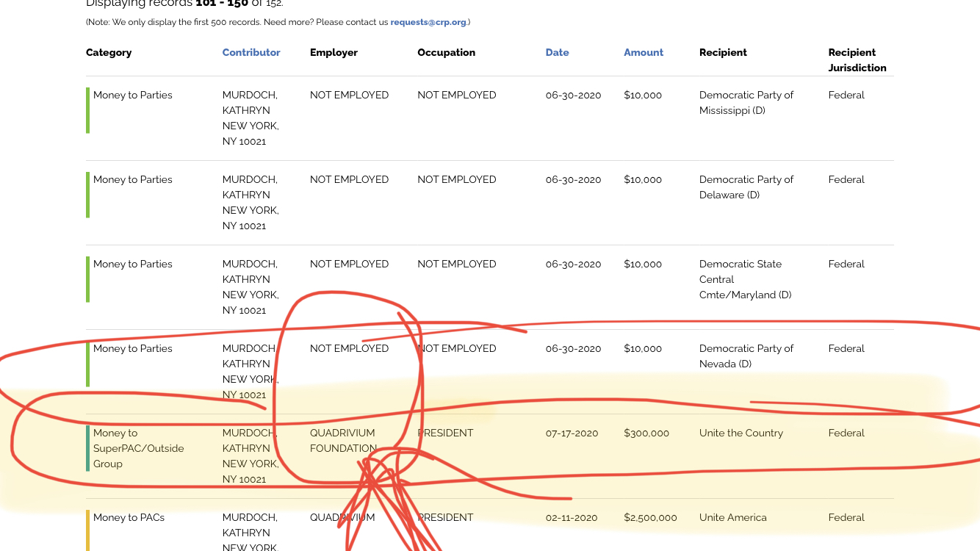
Task: Select recipient Democratic Party of Nevada (D)
Action: pyautogui.click(x=746, y=356)
